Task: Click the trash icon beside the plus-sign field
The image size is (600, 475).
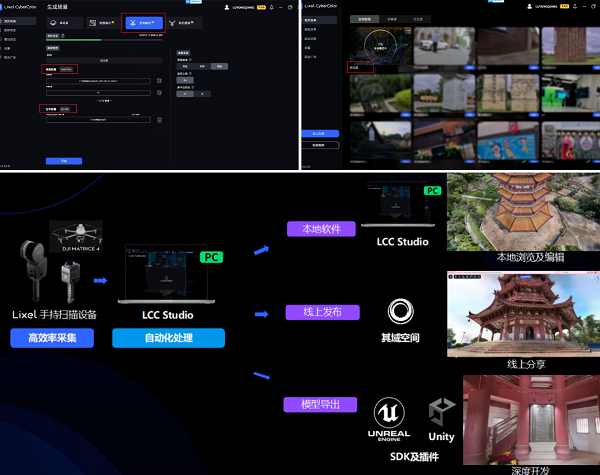Action: [x=159, y=93]
